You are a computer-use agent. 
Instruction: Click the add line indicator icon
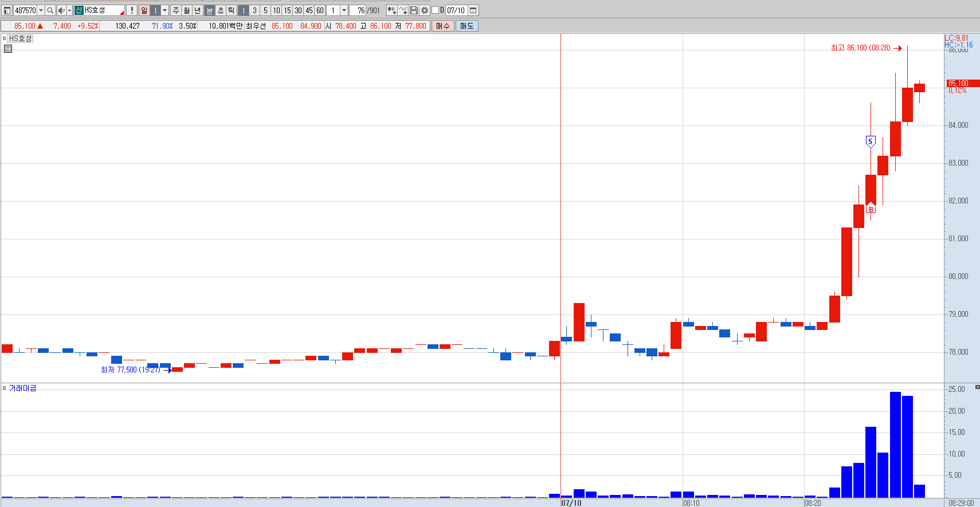coord(403,10)
